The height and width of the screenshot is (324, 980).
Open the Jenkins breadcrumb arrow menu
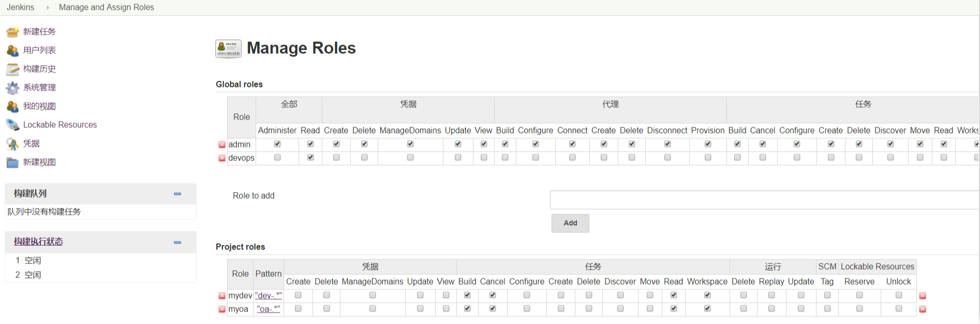tap(48, 8)
